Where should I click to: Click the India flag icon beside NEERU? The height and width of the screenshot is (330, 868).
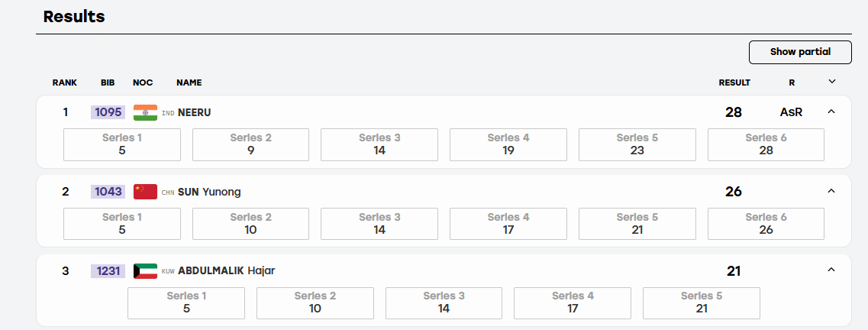pos(146,112)
